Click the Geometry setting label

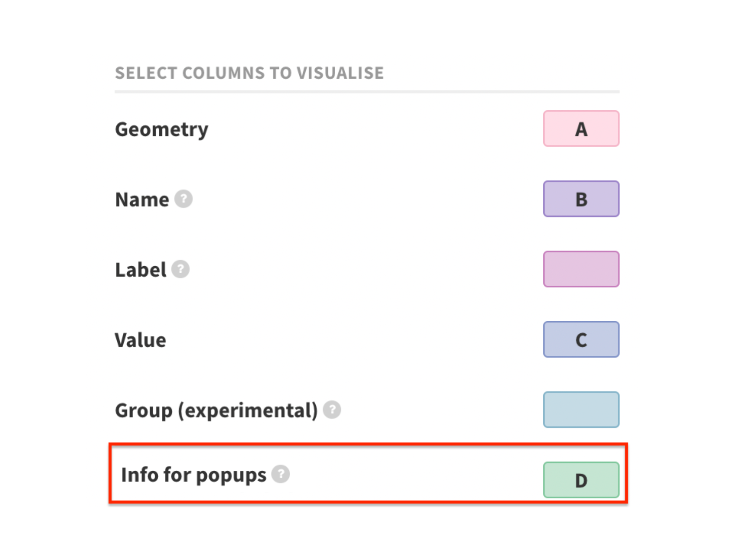click(x=161, y=130)
